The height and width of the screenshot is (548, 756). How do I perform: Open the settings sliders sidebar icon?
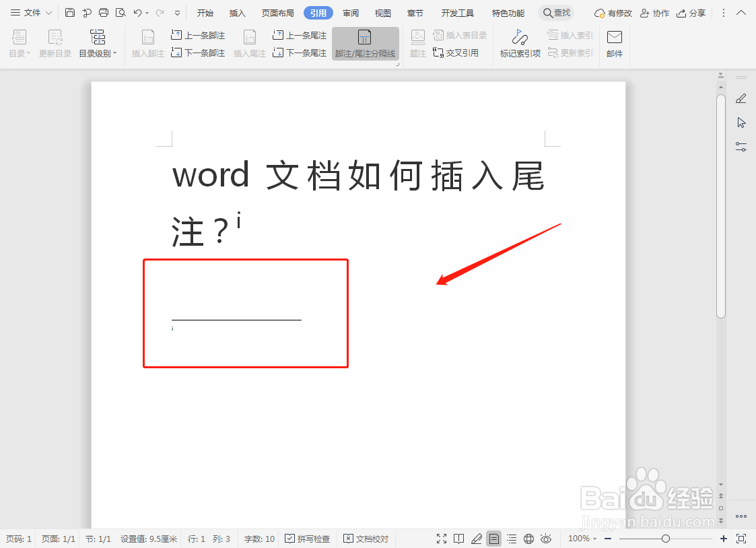741,147
